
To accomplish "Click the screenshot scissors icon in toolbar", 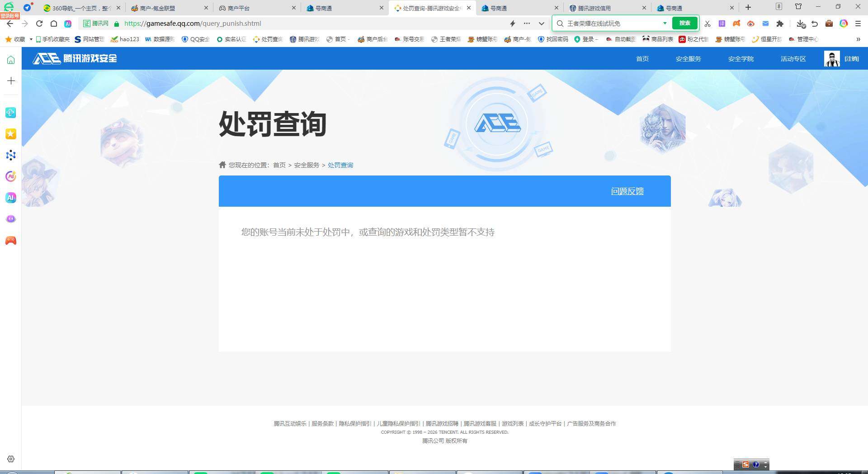I will pos(708,23).
